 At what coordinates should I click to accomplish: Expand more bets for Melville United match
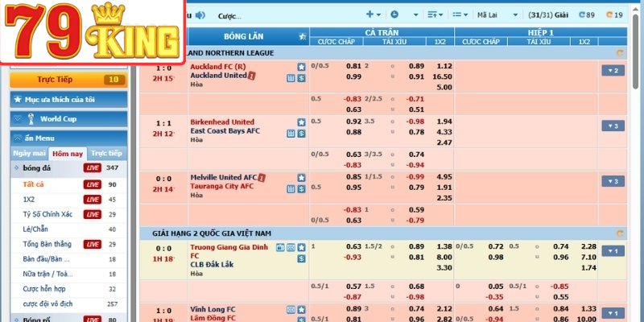(613, 182)
